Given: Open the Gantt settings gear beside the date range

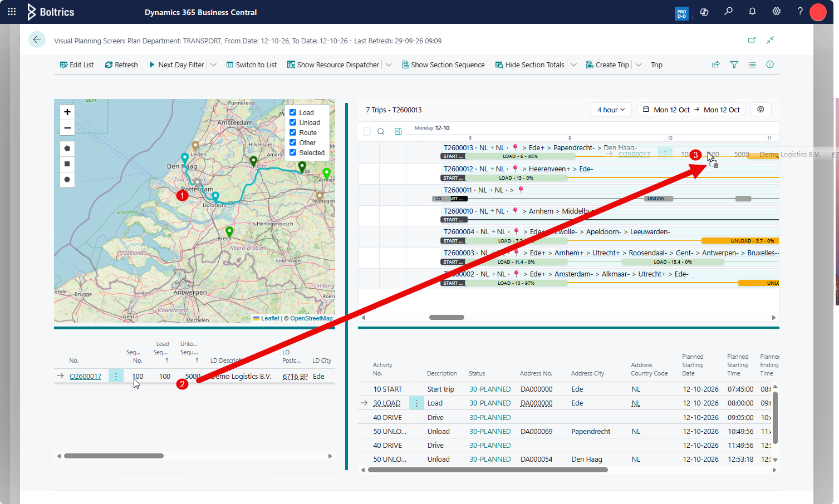Looking at the screenshot, I should pos(761,110).
